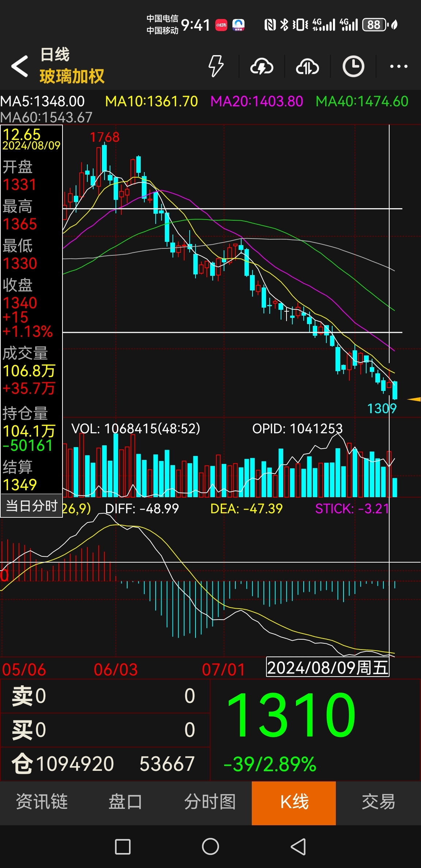Switch to the 盘口 tab

125,802
